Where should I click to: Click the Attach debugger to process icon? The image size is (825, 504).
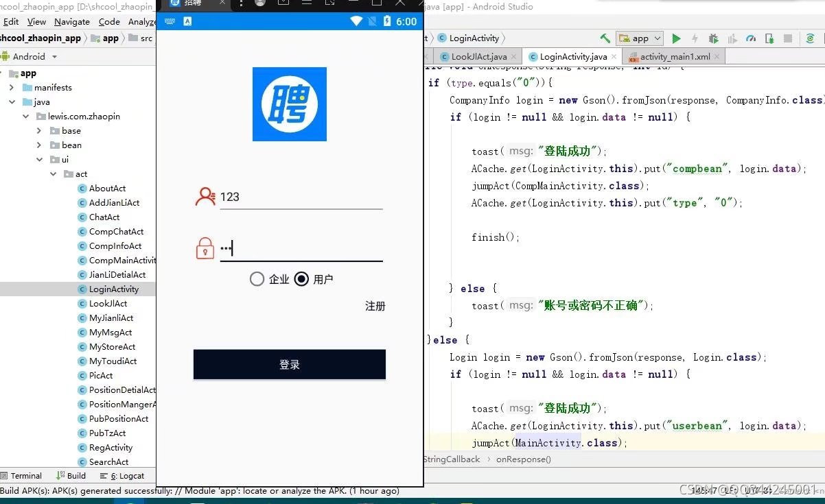pos(769,38)
